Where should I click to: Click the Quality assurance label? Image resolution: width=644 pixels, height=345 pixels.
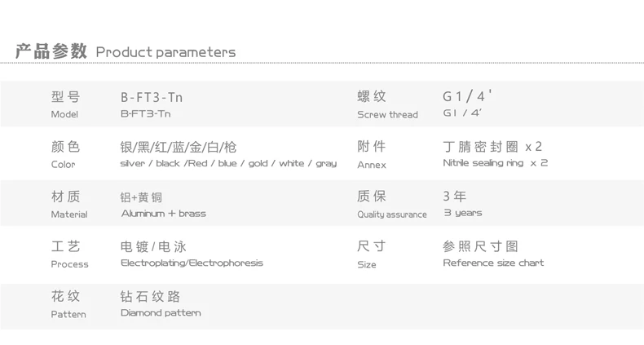coord(391,215)
